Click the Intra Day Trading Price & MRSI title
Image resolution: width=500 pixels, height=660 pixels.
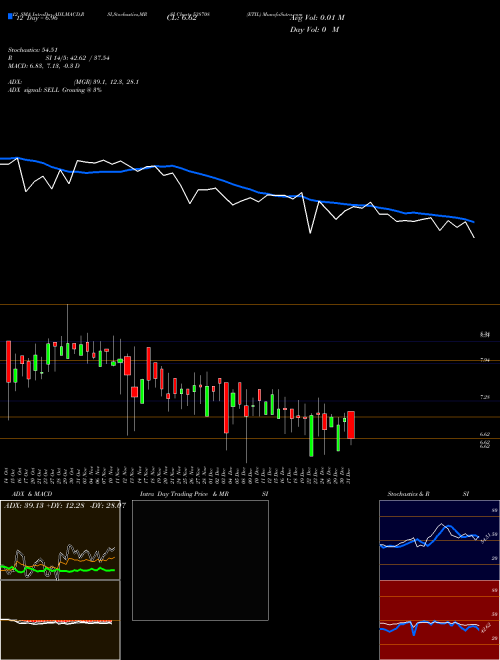coord(204,494)
